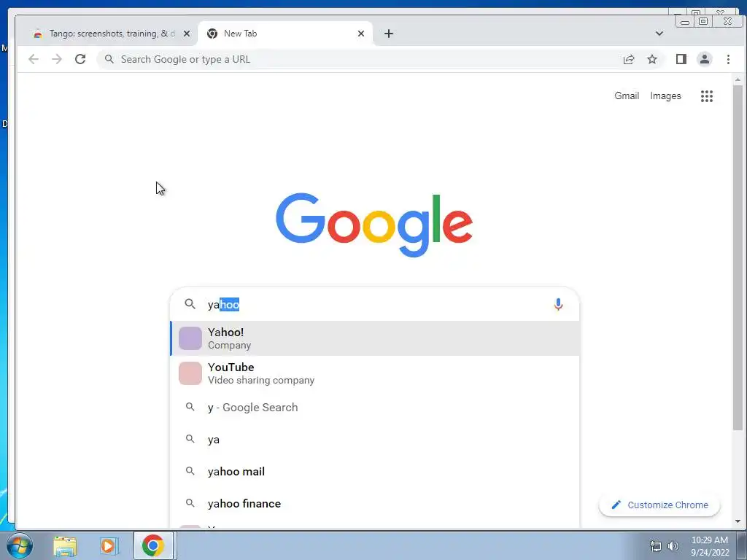Click the magnifier icon in Google search box
Viewport: 747px width, 560px height.
click(x=190, y=304)
